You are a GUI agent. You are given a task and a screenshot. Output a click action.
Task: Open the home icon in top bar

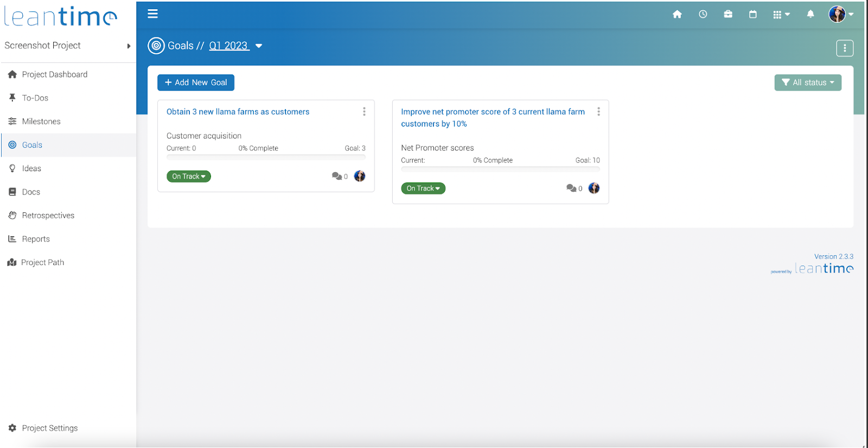(x=677, y=14)
